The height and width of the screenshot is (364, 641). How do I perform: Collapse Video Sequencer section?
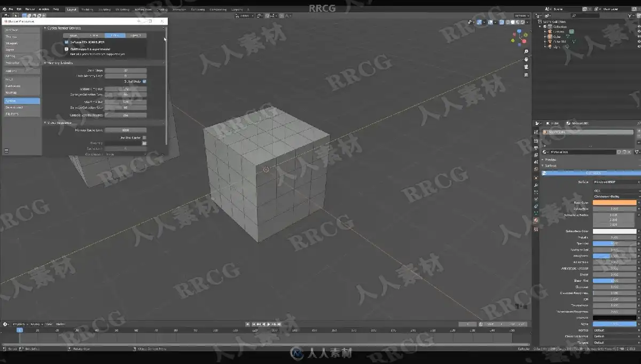(45, 123)
